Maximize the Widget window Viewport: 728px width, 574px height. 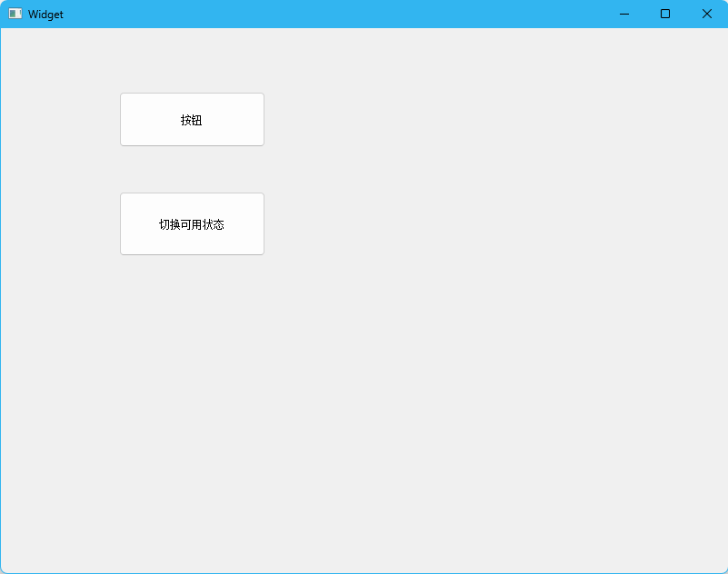(665, 14)
